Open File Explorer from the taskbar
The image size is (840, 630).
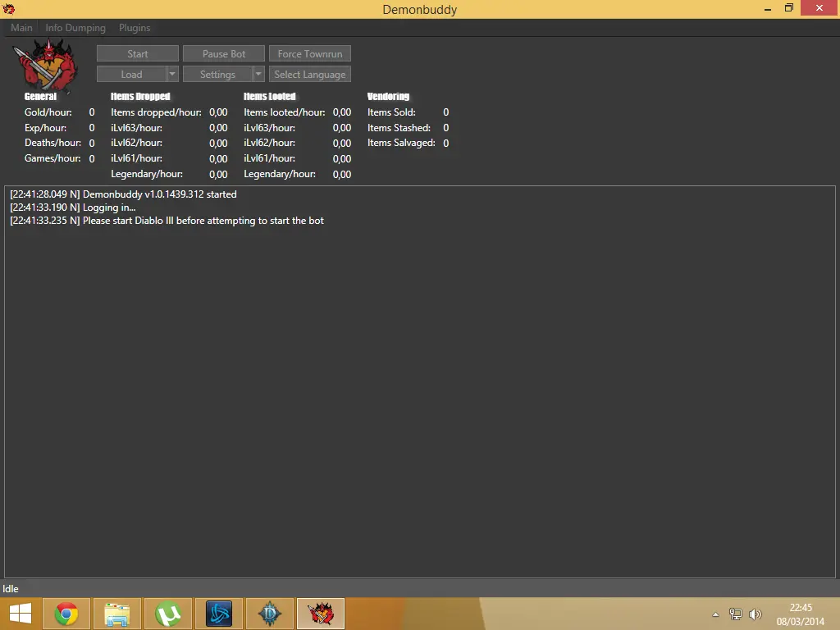pos(117,614)
